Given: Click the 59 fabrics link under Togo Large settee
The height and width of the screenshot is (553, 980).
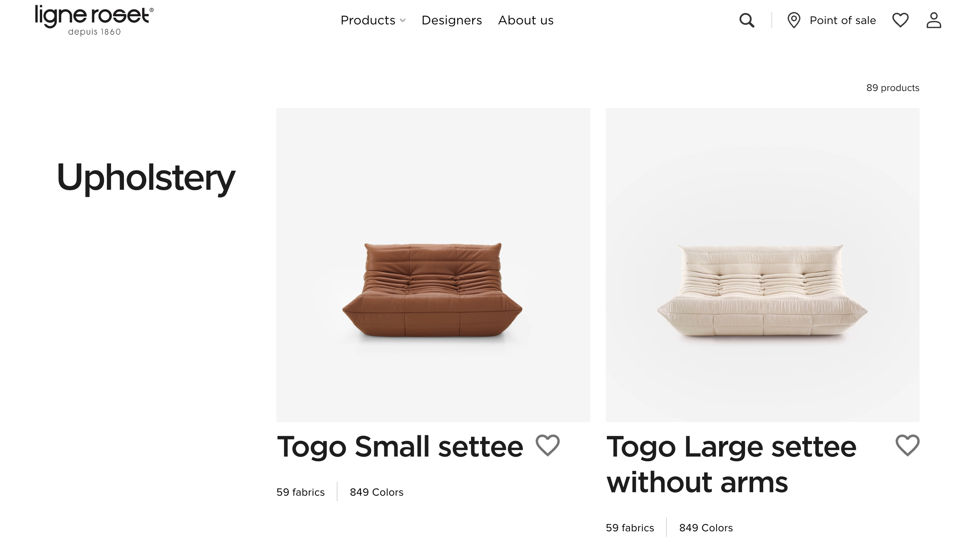Looking at the screenshot, I should click(x=630, y=527).
